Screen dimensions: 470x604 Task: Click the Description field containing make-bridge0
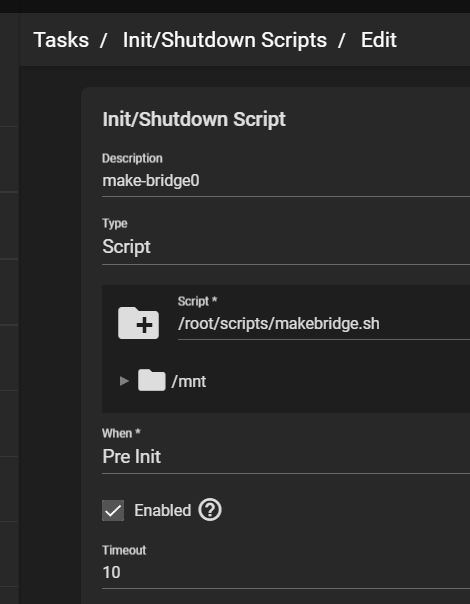pyautogui.click(x=286, y=181)
